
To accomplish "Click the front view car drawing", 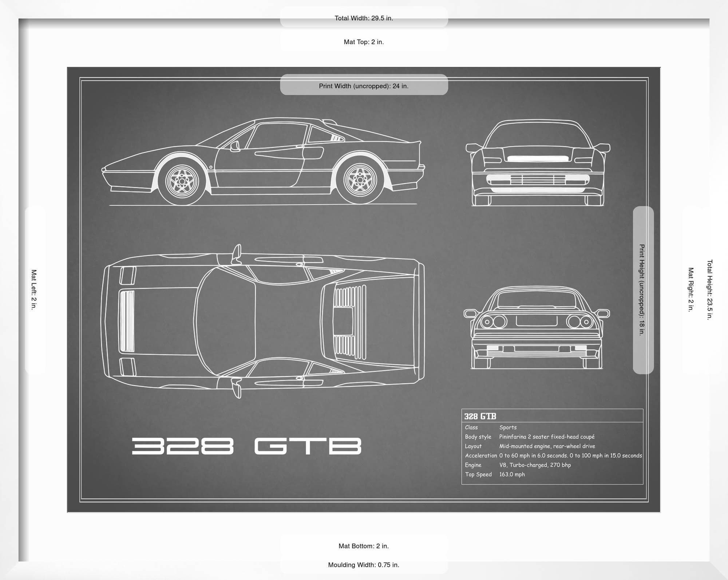I will point(538,163).
